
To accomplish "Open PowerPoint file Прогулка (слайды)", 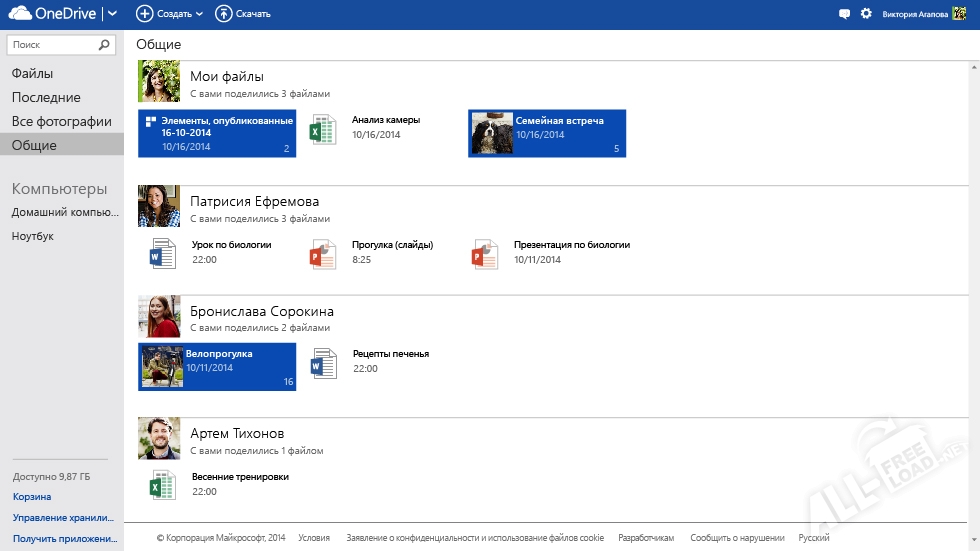I will 321,254.
